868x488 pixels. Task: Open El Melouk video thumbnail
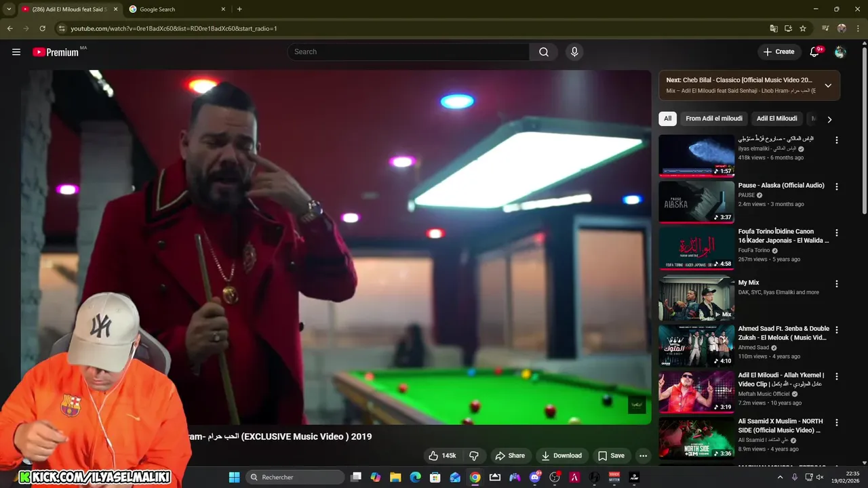696,346
